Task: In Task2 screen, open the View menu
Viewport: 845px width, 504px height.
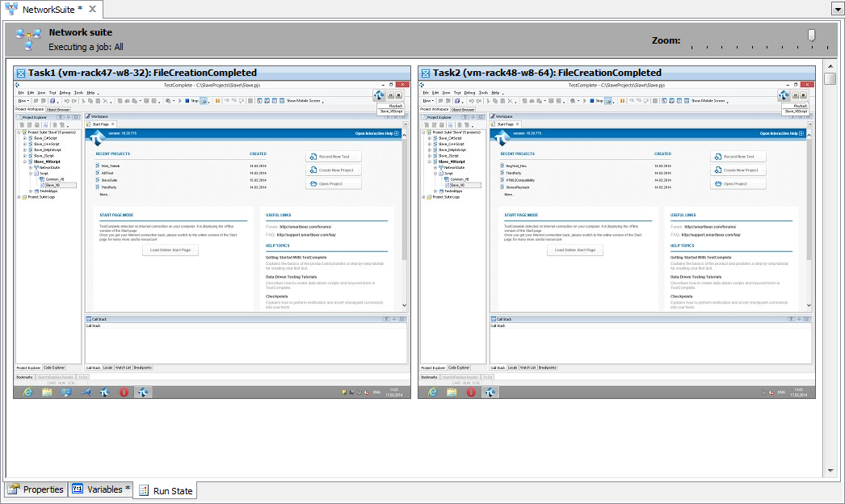Action: point(446,93)
